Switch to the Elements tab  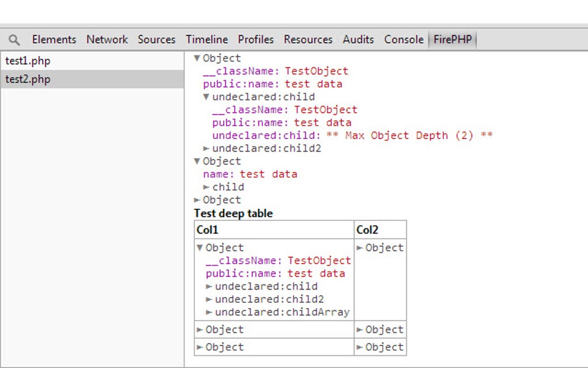[54, 39]
